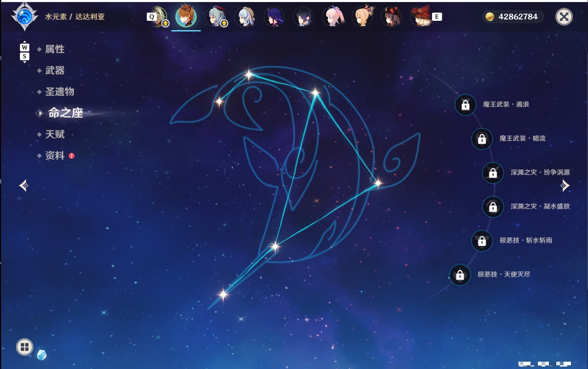
Task: Click the 深渊之灾·纷争涡源 lock icon
Action: pyautogui.click(x=493, y=172)
